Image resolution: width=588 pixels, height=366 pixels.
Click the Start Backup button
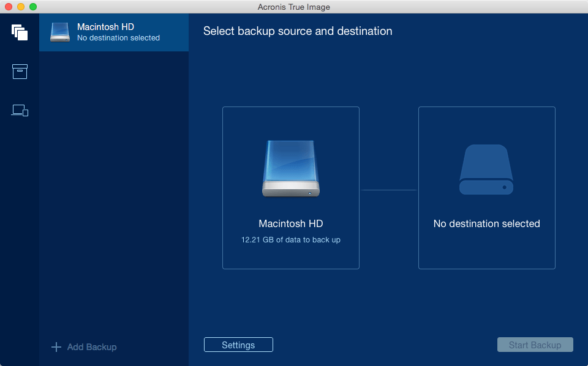(535, 345)
